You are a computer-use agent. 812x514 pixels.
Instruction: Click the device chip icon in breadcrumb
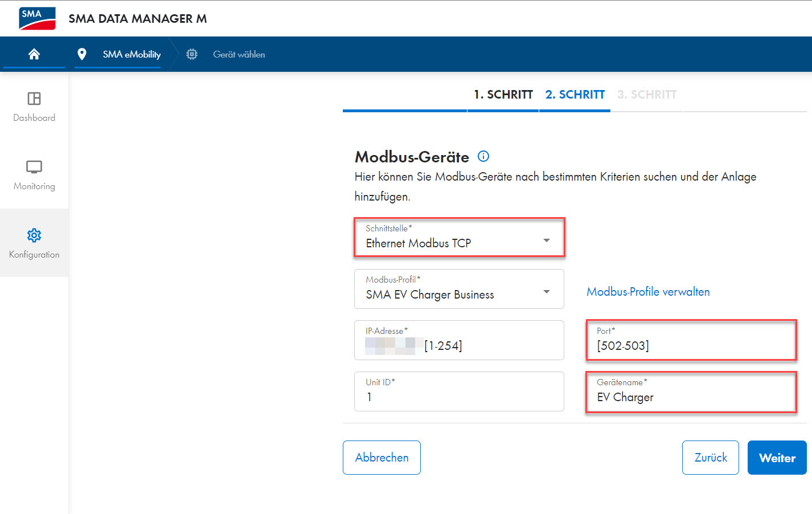(x=192, y=54)
